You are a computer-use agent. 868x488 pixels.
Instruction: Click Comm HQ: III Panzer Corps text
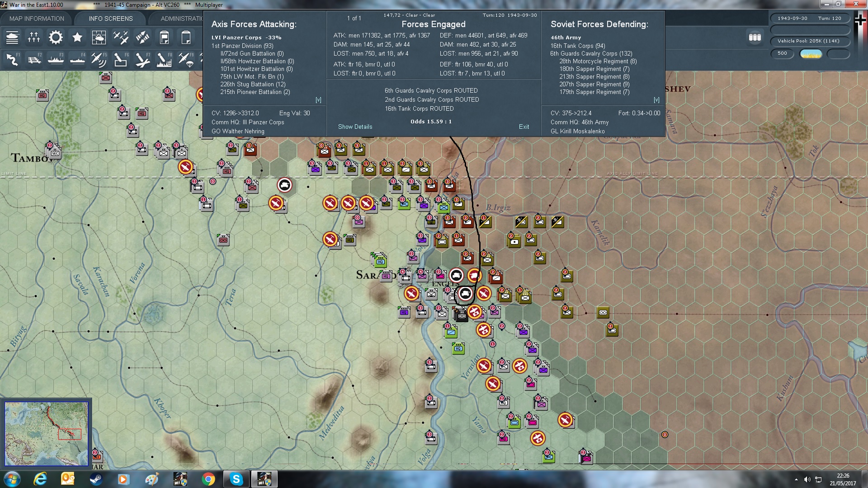pos(248,122)
